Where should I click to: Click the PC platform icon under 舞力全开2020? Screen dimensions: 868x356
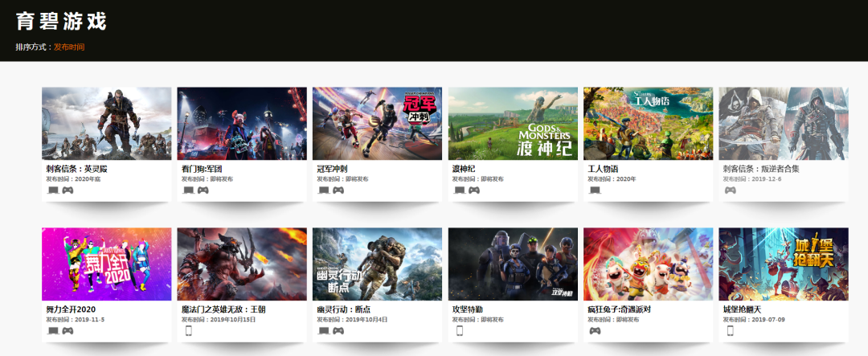53,331
